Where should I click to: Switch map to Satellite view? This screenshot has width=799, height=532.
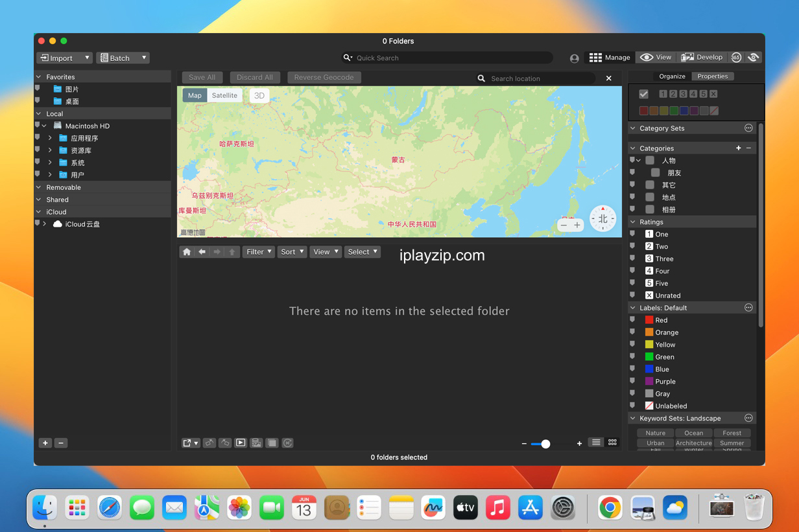click(224, 95)
